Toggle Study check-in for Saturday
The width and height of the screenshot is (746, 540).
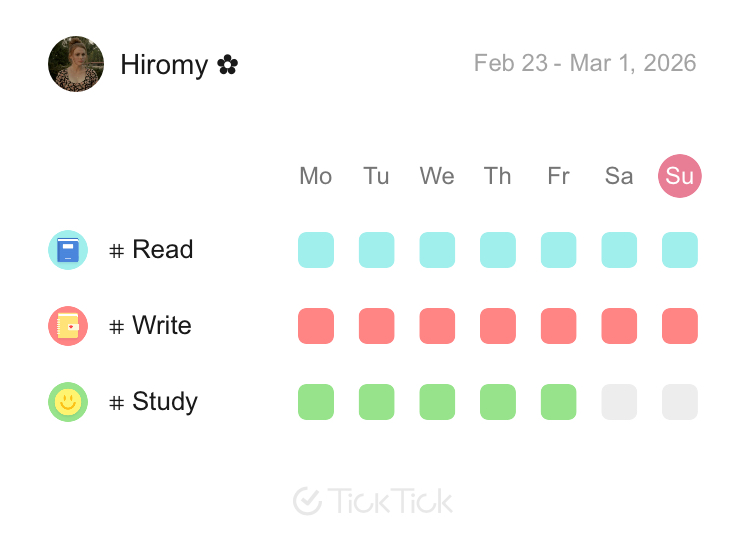click(x=619, y=402)
